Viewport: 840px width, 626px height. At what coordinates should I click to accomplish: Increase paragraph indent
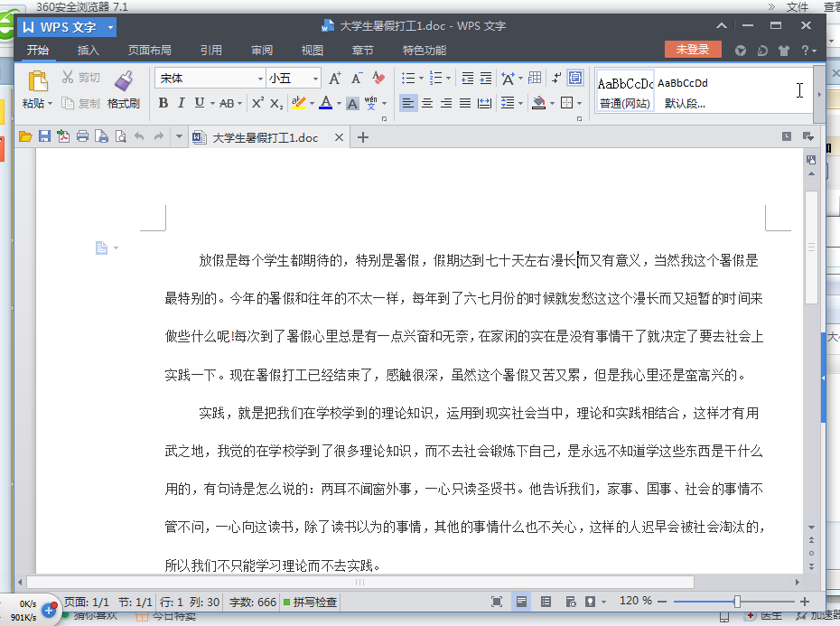pos(485,79)
